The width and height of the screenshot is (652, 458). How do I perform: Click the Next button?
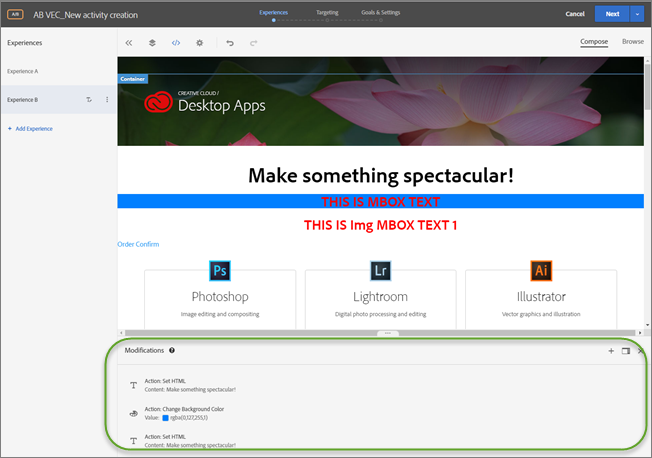pos(612,14)
